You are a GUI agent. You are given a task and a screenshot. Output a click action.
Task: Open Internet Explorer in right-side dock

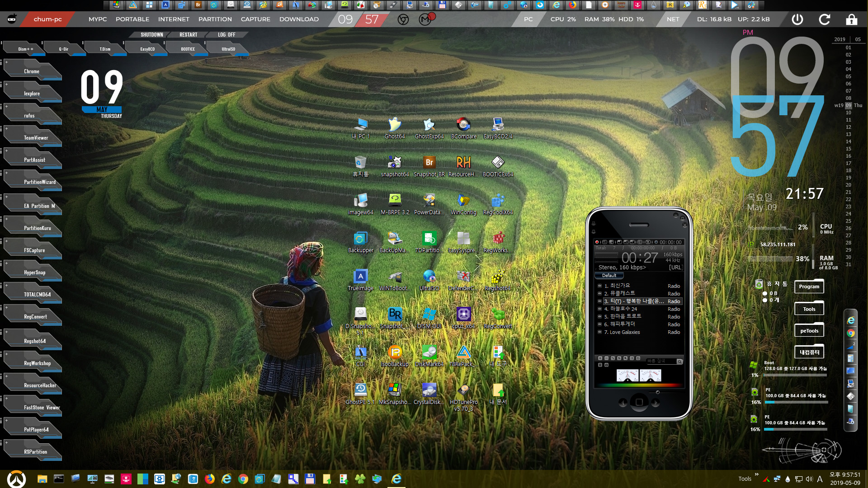(x=851, y=320)
